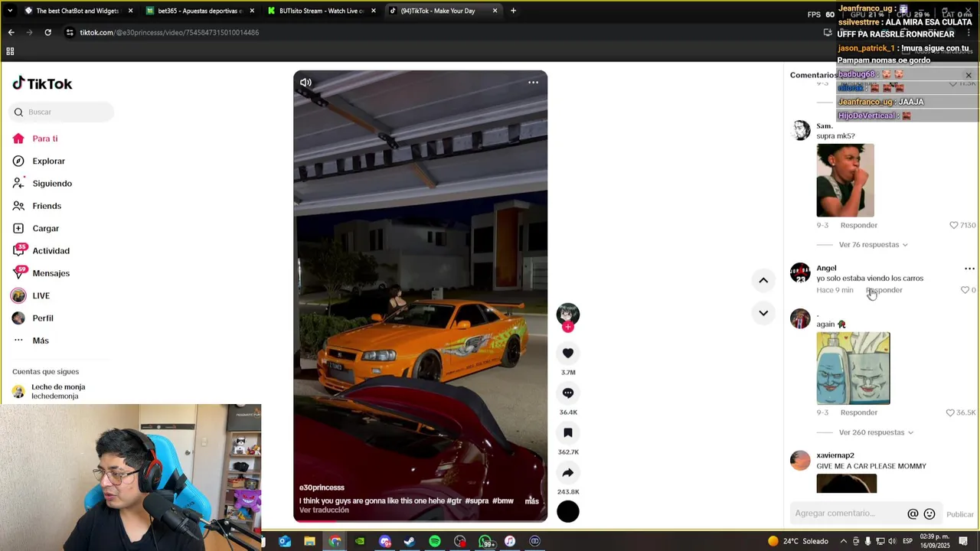Open Sam's comment image thumbnail

coord(845,181)
